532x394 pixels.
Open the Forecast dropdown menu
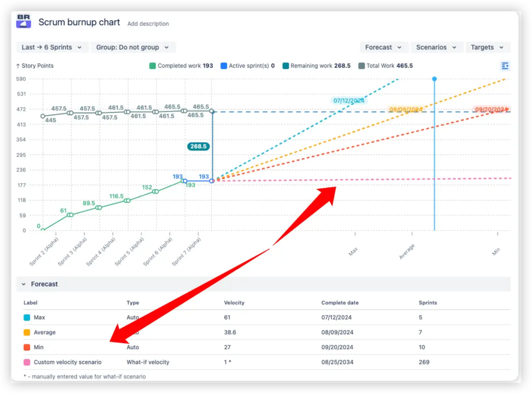384,47
